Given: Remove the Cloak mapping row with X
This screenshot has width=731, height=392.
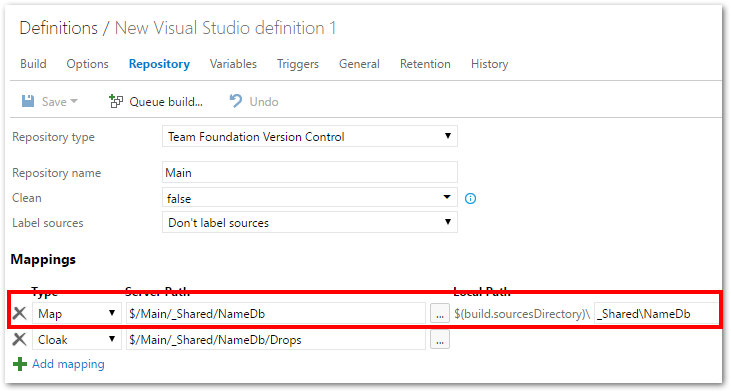Looking at the screenshot, I should pos(20,339).
